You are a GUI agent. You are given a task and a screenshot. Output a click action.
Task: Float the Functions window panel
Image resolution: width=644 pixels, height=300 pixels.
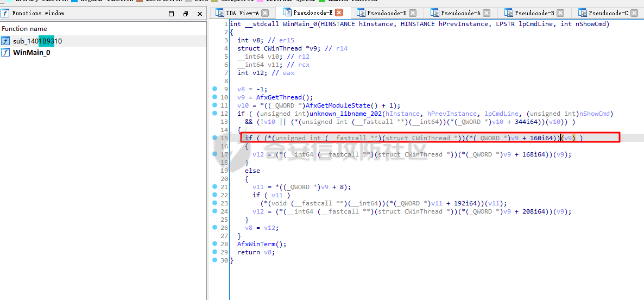tap(186, 14)
